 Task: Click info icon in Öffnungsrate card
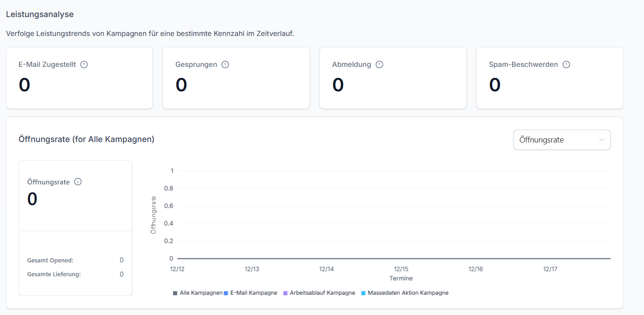[78, 182]
